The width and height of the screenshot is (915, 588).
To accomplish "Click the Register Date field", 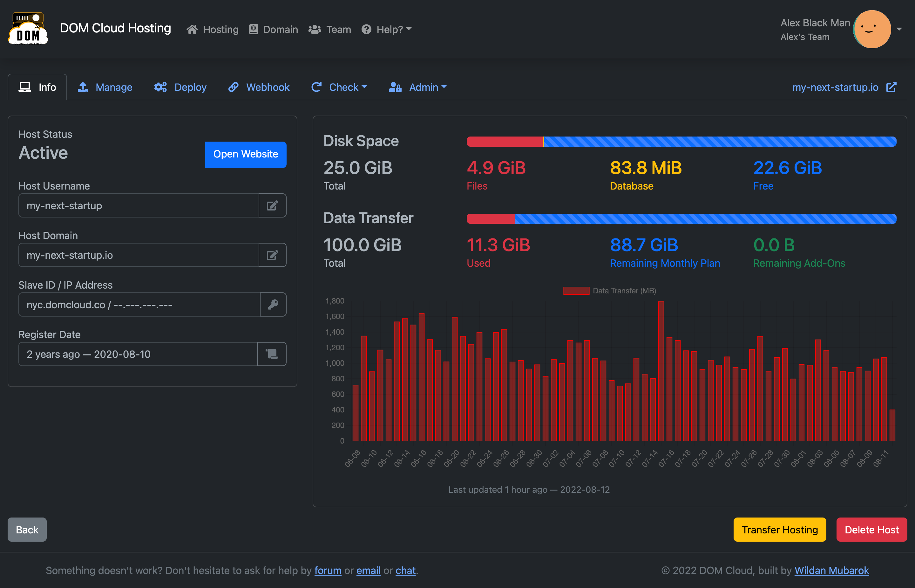I will coord(138,354).
